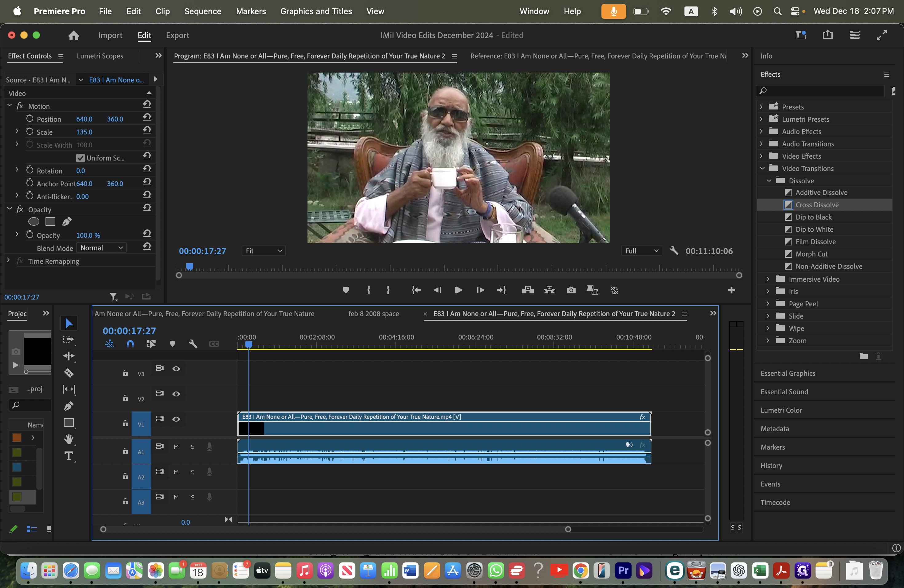The height and width of the screenshot is (588, 904).
Task: Export frame with camera icon
Action: click(x=571, y=290)
